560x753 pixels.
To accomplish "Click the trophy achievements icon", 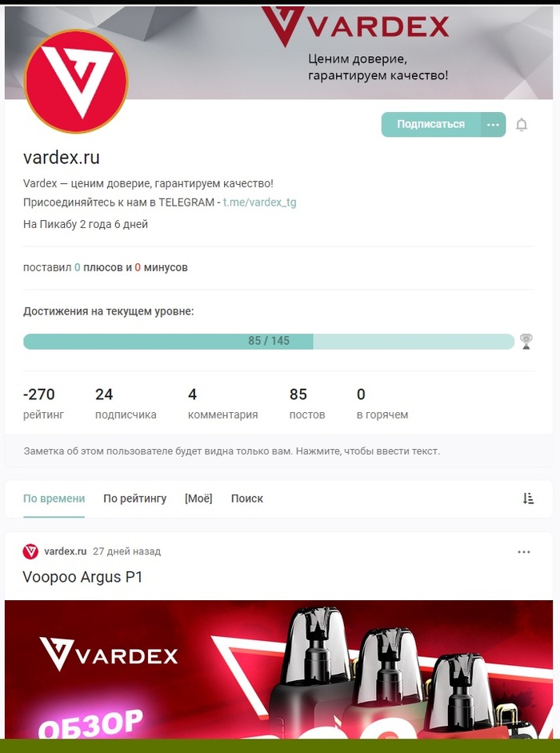I will tap(526, 342).
